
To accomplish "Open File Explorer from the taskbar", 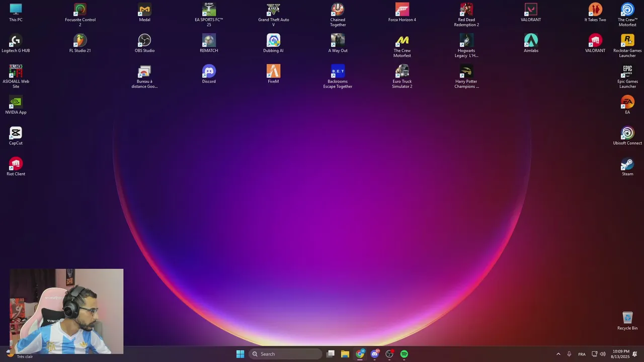I will point(345,354).
